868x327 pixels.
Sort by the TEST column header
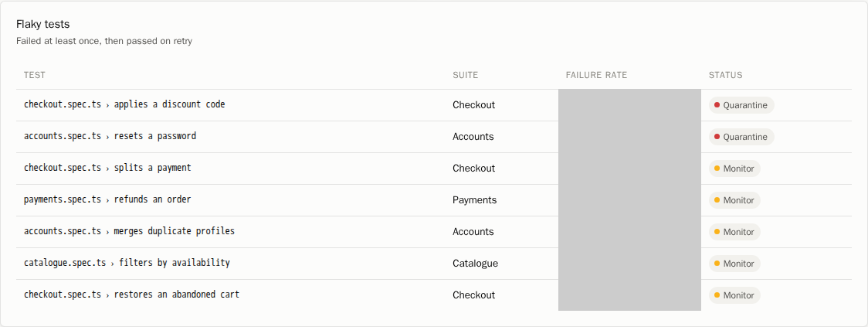coord(34,75)
